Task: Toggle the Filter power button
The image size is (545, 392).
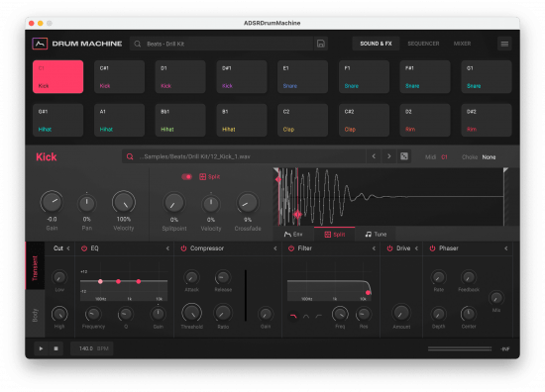Action: [x=291, y=248]
